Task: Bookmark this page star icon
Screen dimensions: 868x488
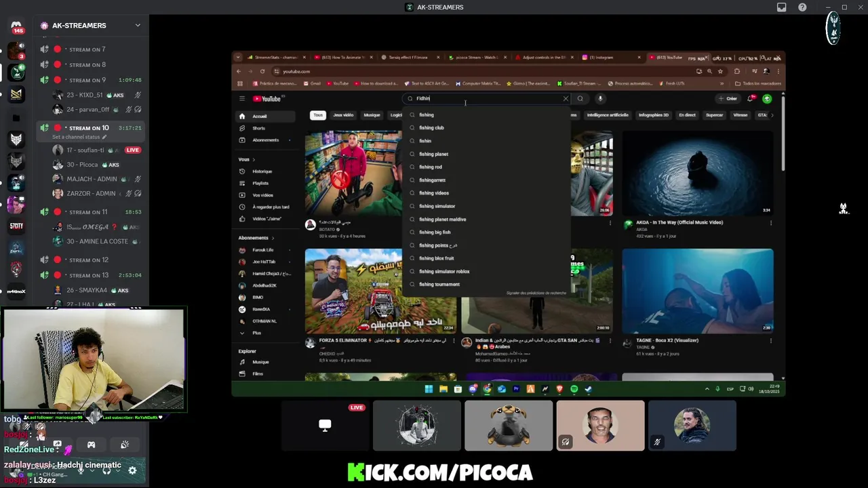Action: (720, 71)
